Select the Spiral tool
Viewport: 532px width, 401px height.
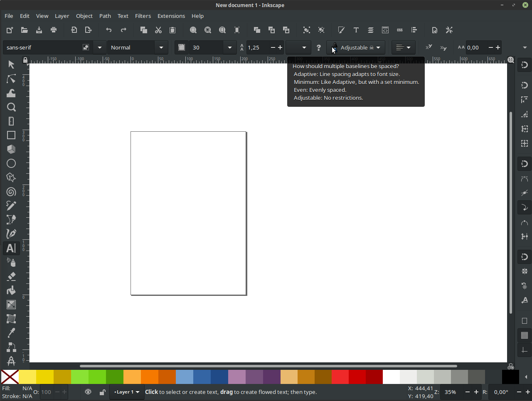[x=11, y=192]
